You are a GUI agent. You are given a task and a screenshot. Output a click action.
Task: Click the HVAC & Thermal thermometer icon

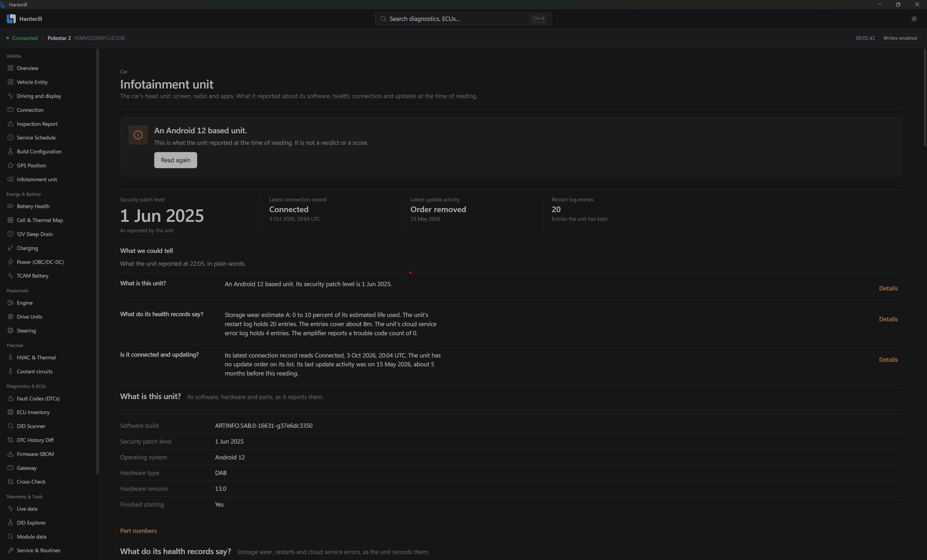click(x=10, y=357)
